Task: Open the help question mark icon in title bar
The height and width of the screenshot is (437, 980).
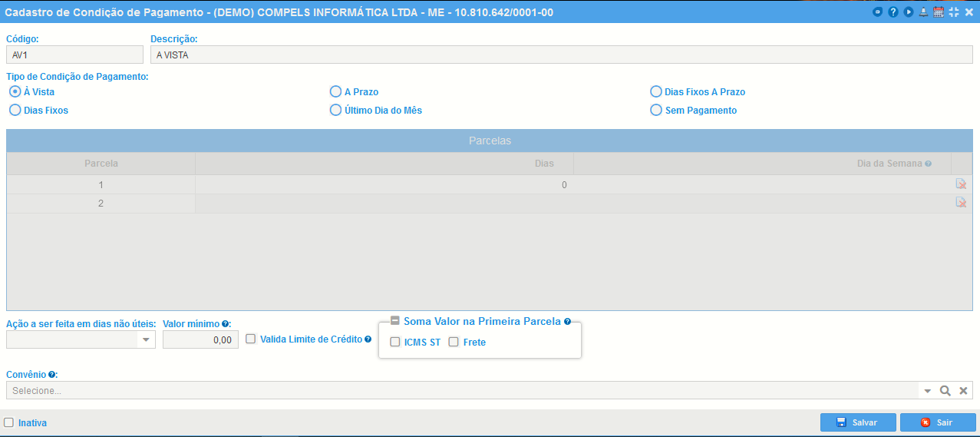Action: [893, 12]
